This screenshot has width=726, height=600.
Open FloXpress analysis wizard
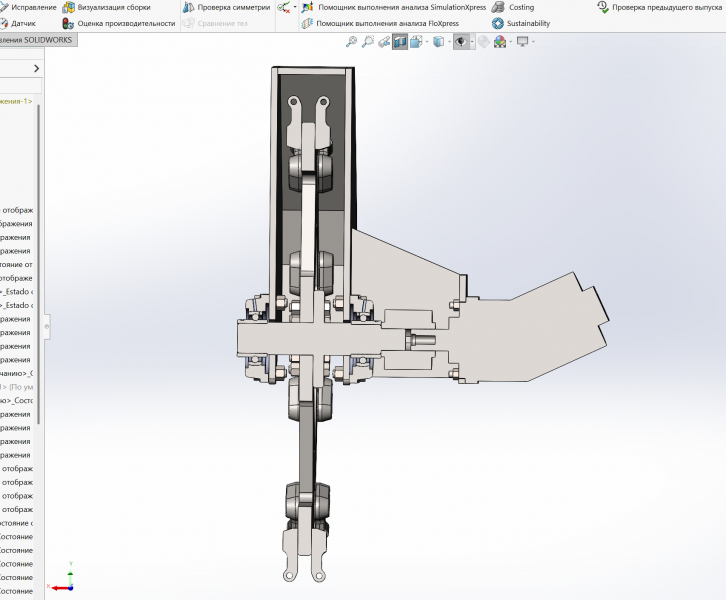(x=380, y=23)
